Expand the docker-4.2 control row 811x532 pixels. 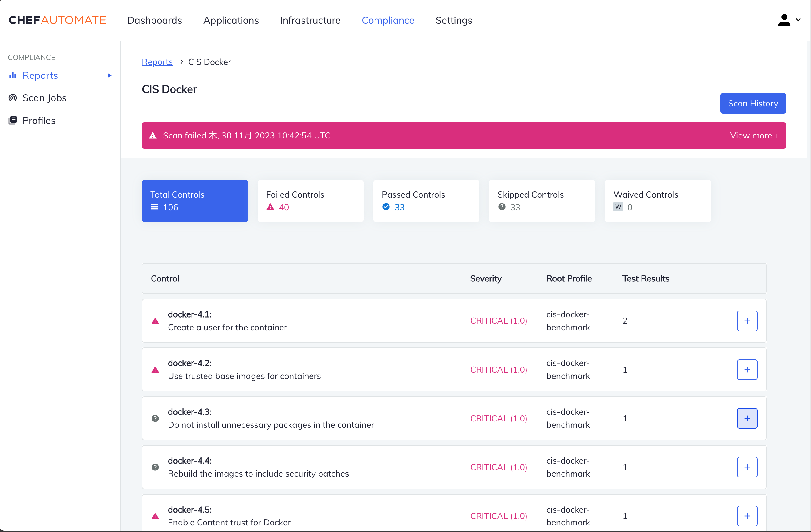747,370
